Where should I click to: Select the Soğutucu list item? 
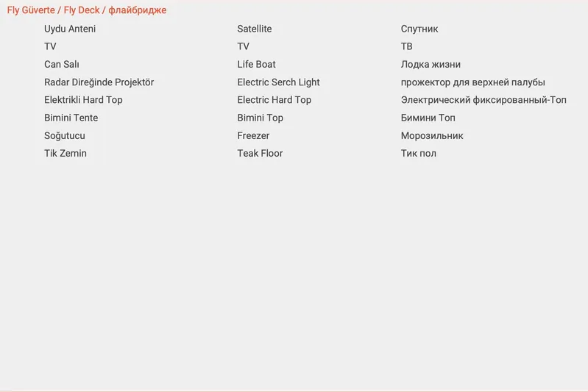tap(65, 136)
